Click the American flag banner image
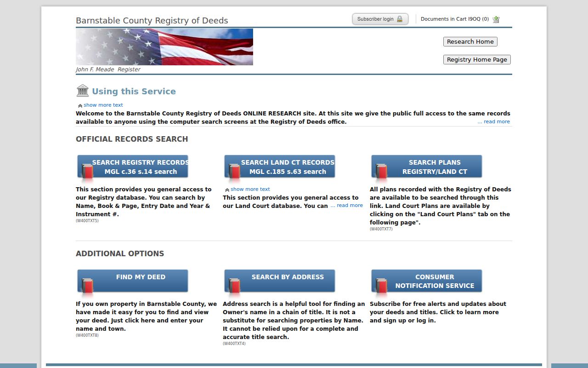 [164, 47]
